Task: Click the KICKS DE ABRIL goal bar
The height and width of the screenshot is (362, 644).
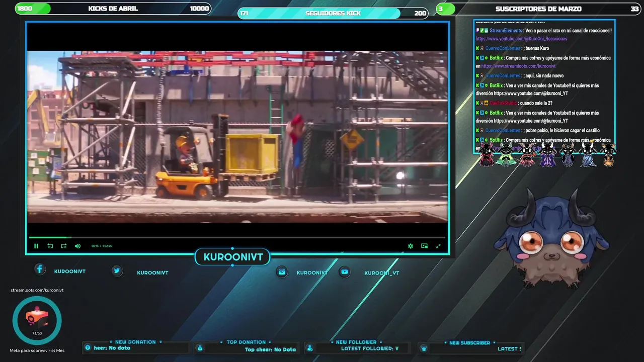Action: tap(113, 9)
